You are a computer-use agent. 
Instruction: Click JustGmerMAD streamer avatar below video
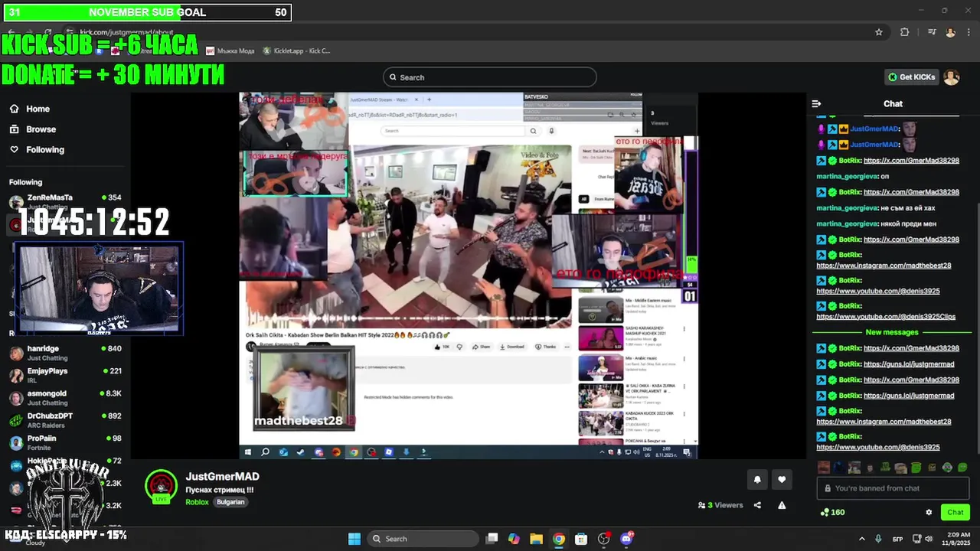pos(161,485)
